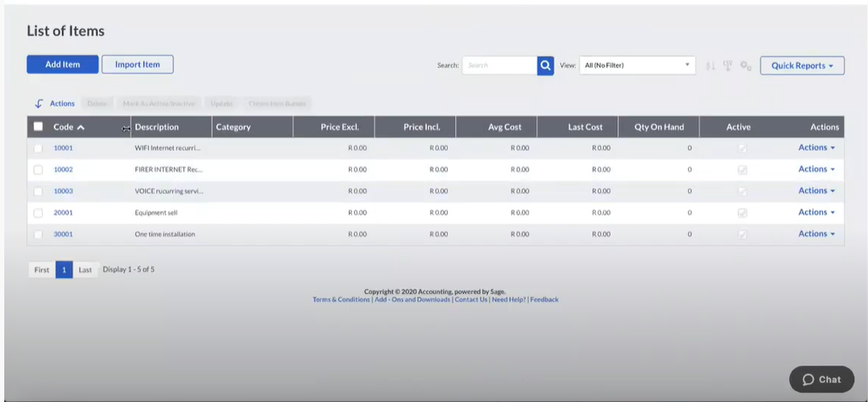868x402 pixels.
Task: Click the sort order icon
Action: pos(710,66)
